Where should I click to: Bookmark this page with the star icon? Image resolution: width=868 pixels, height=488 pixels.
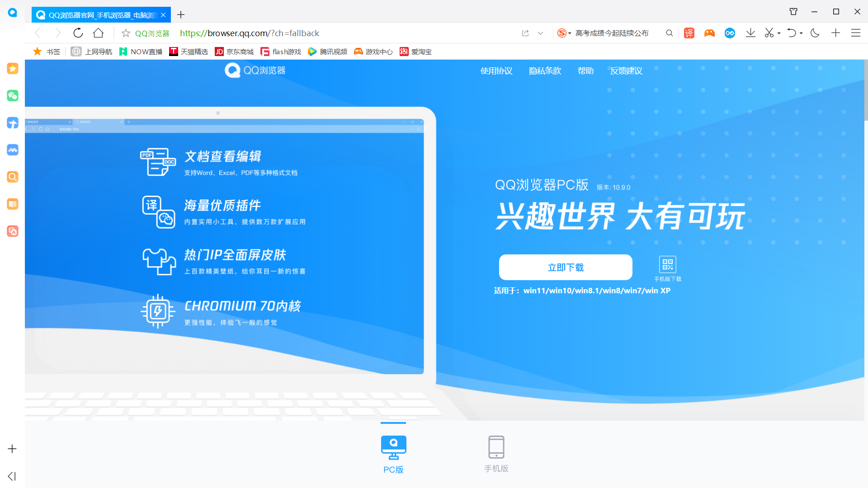[126, 33]
